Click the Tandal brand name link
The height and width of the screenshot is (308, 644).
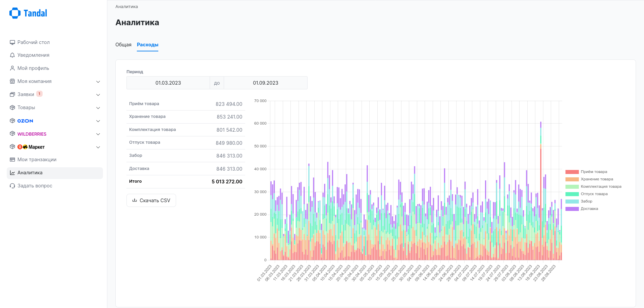pos(35,13)
